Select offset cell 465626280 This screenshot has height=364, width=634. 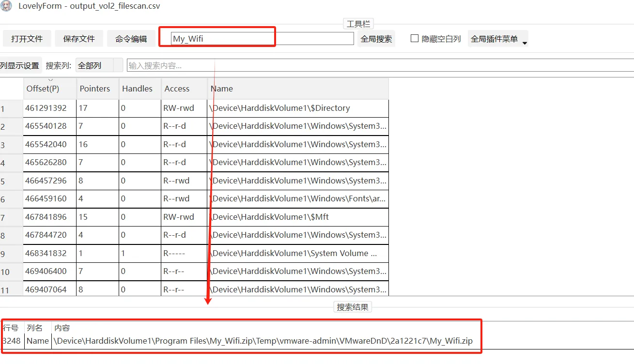click(x=50, y=163)
